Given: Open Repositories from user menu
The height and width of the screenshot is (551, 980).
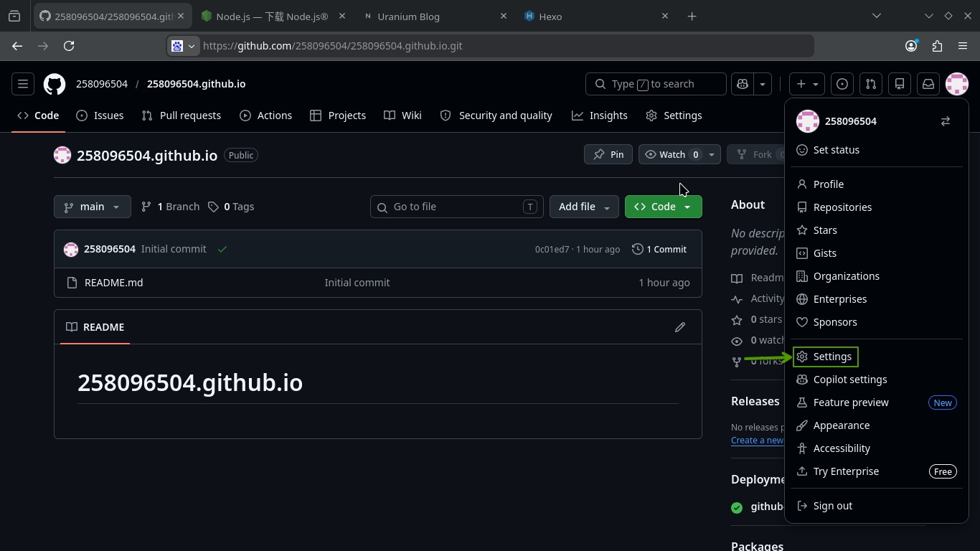Looking at the screenshot, I should pyautogui.click(x=876, y=207).
